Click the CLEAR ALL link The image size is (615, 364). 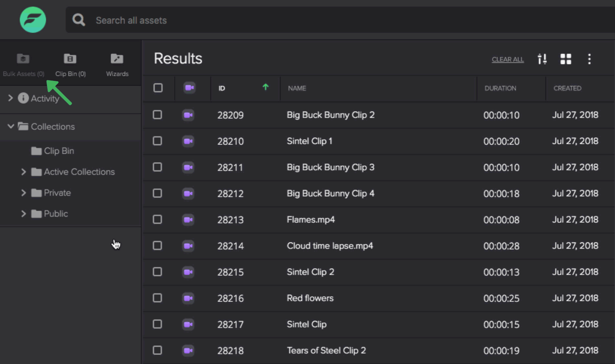click(507, 59)
